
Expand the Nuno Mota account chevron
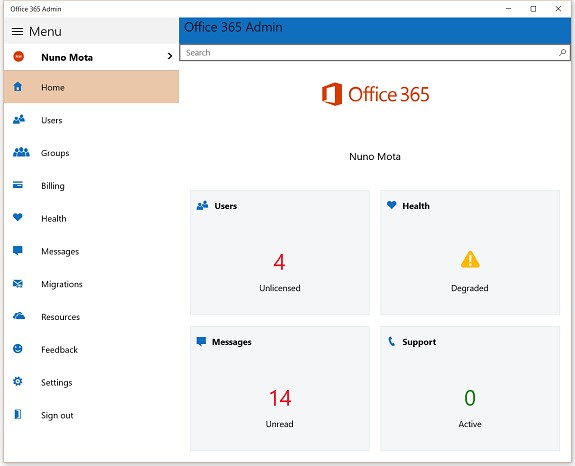(169, 56)
